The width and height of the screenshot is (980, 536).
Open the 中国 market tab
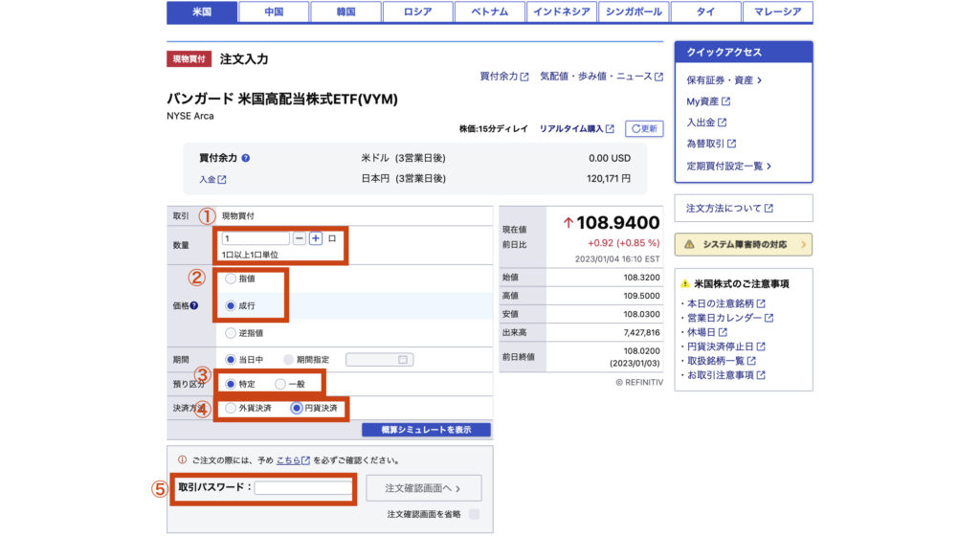(x=274, y=11)
